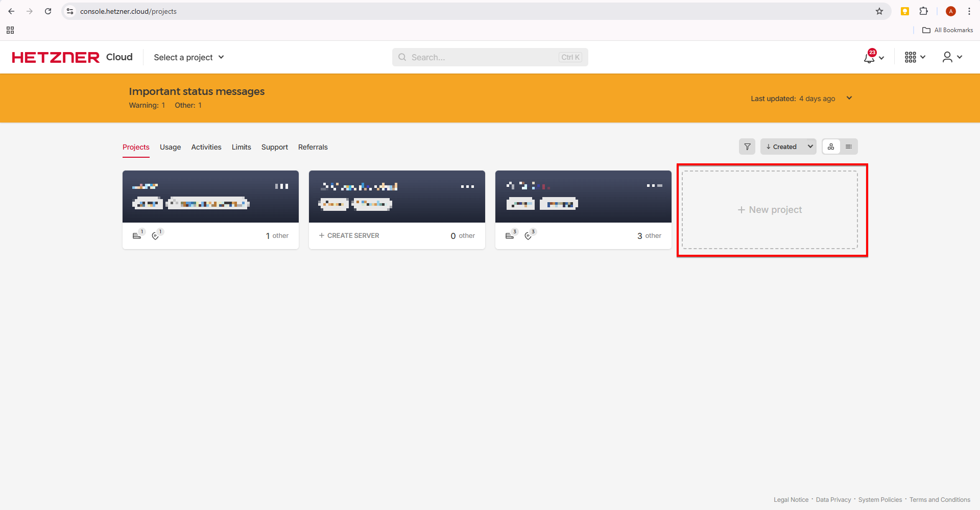Screen dimensions: 980x510
Task: Switch to the Usage tab
Action: tap(170, 147)
